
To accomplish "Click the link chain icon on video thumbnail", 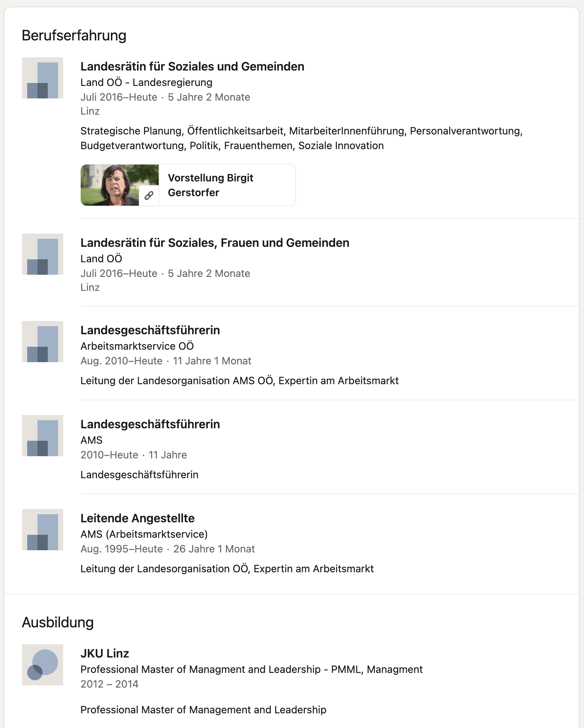I will 149,196.
